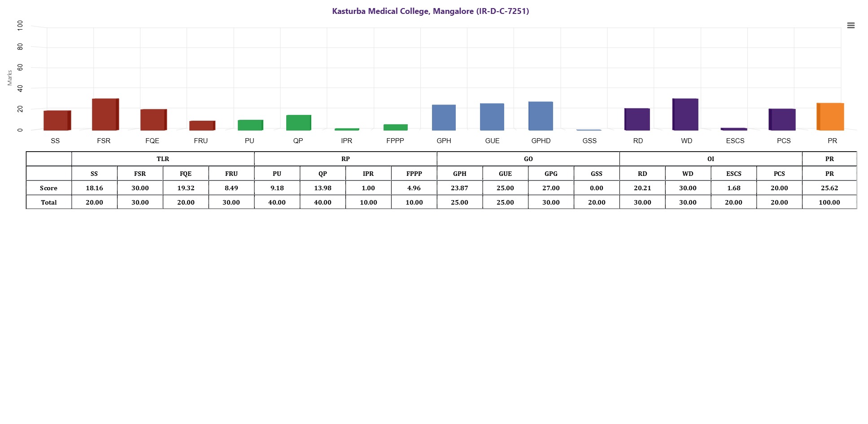Select the blue GPH bar
868x424 pixels.
444,118
